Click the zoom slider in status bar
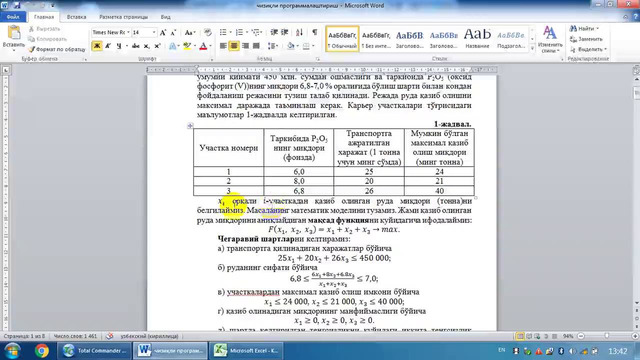 608,336
